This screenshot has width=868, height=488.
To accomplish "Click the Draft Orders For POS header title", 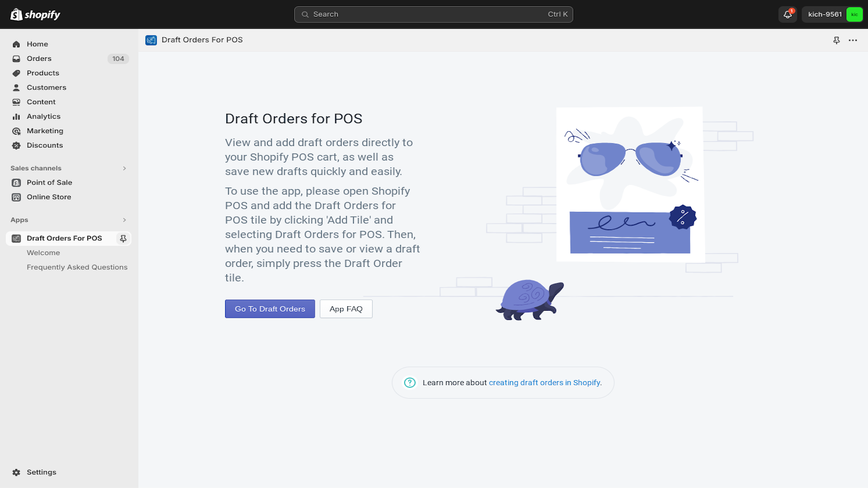I will click(202, 40).
